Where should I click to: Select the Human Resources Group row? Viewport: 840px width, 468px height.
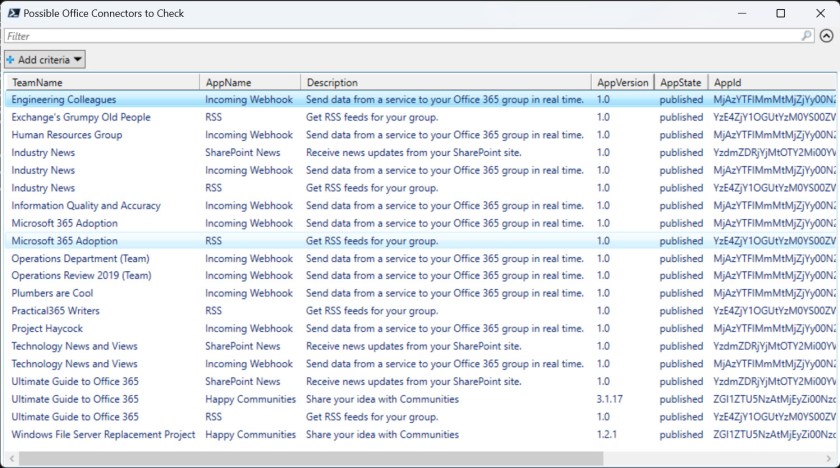pos(421,135)
